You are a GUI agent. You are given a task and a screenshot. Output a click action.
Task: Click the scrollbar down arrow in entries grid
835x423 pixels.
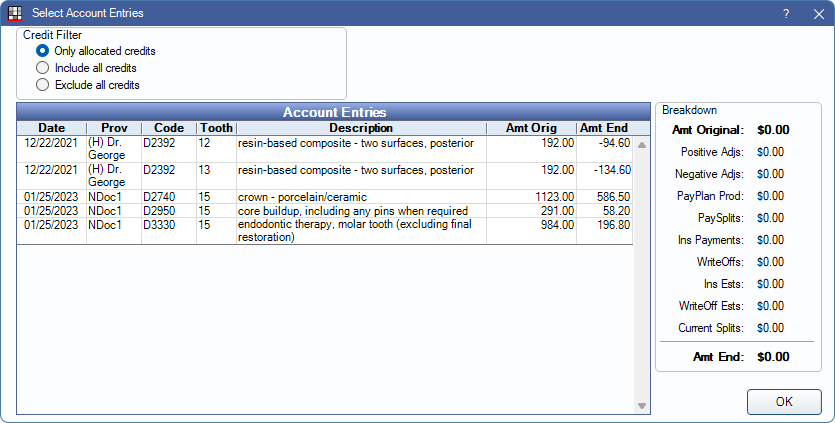tap(642, 405)
